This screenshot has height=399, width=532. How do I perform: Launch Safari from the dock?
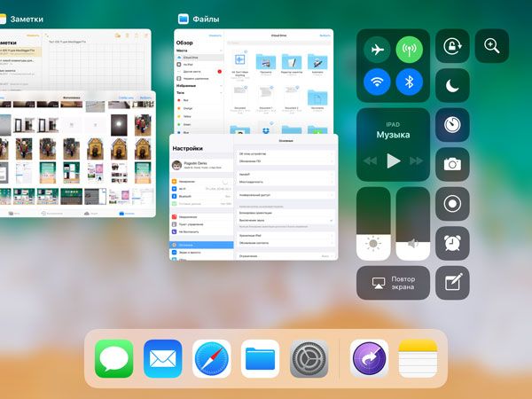point(212,358)
